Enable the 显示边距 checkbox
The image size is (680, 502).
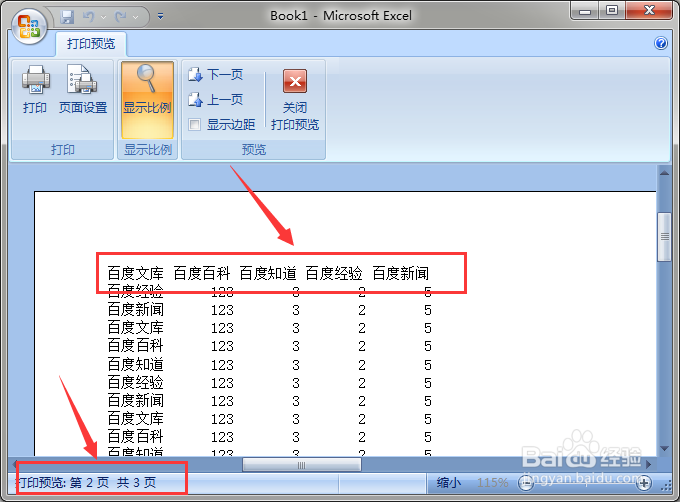coord(195,125)
